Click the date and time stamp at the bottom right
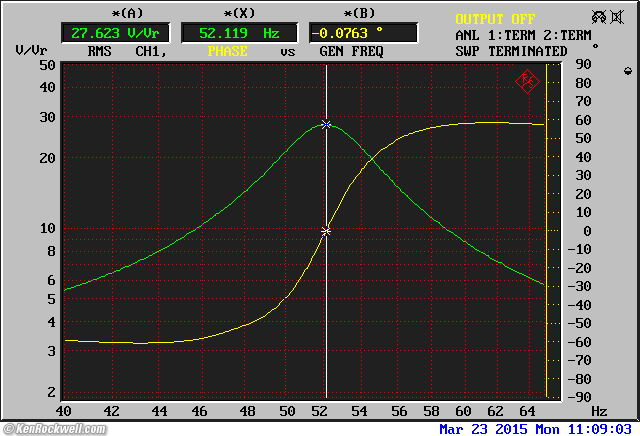 (x=536, y=429)
